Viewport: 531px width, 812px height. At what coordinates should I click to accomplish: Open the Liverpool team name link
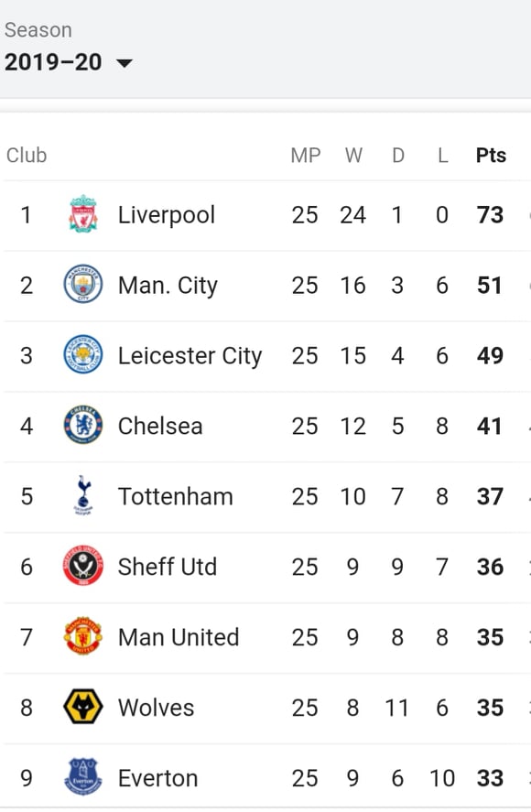(x=167, y=215)
